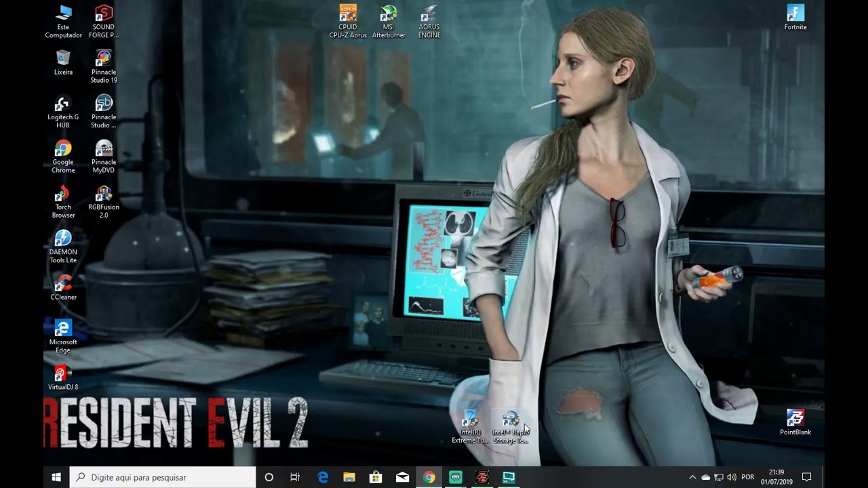The image size is (868, 488).
Task: Open the Este Computador desktop icon
Action: click(63, 22)
